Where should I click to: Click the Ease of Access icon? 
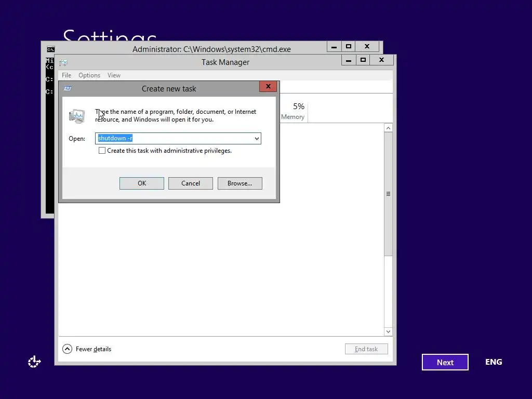tap(34, 362)
